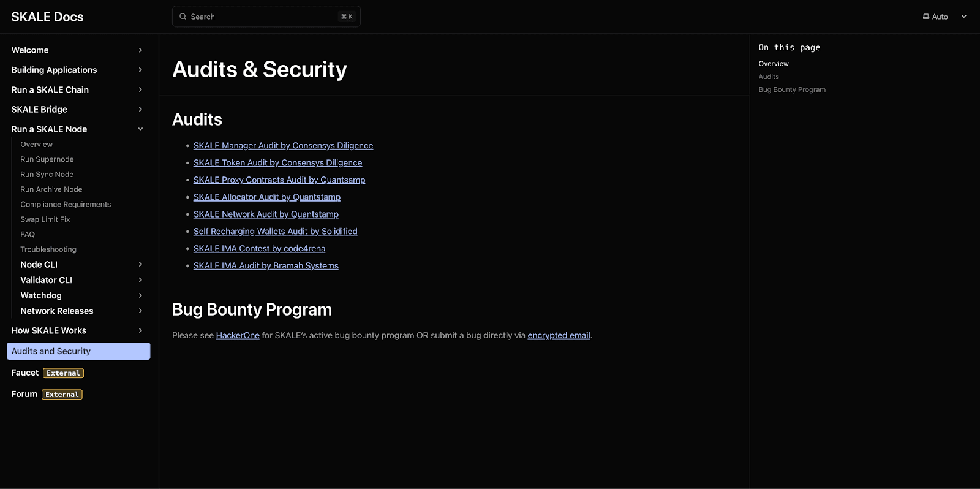The image size is (980, 489).
Task: Expand the Network Releases chevron arrow
Action: (140, 311)
